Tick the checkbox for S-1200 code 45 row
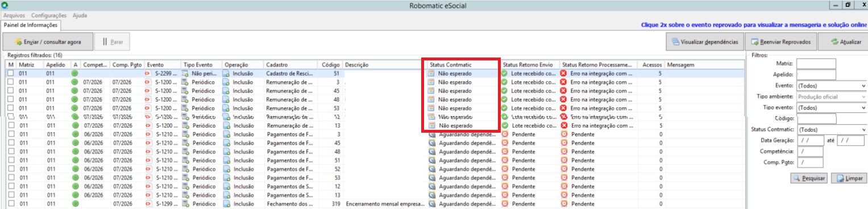 [x=10, y=91]
